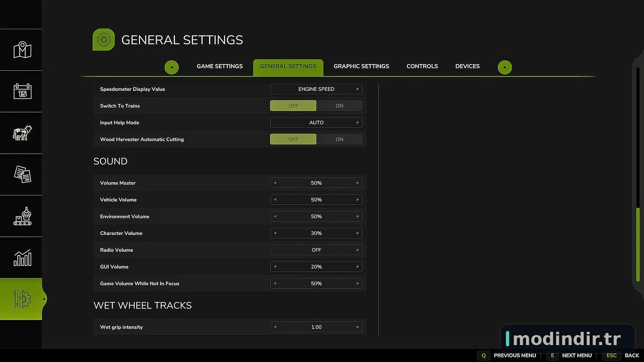Click the Speedometer Display Value label
644x362 pixels.
[132, 89]
